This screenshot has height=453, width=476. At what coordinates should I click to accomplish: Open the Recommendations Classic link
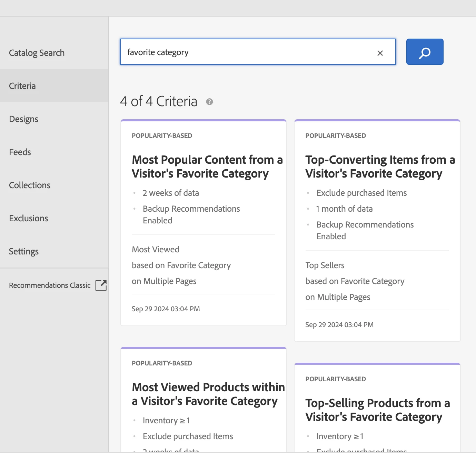50,285
